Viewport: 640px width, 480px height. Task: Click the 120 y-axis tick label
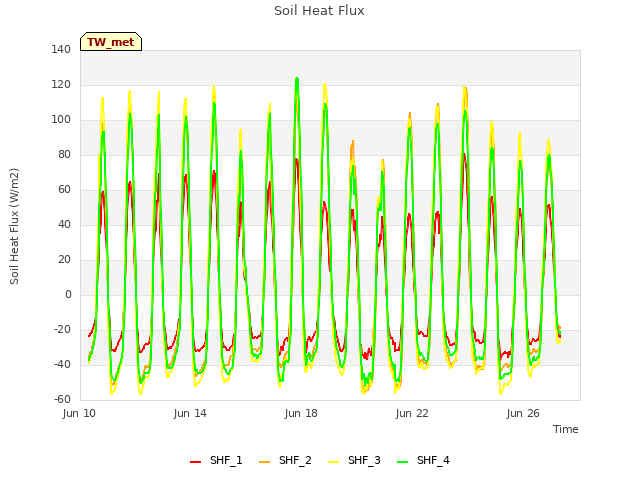click(x=61, y=85)
